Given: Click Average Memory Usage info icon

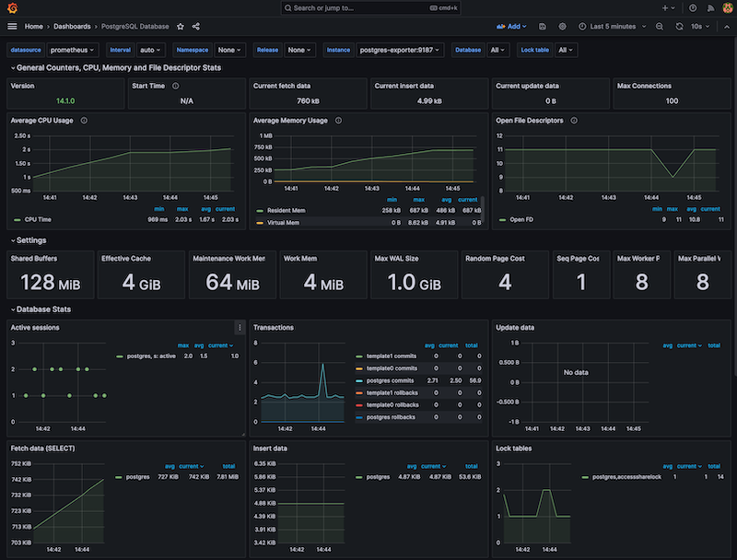Looking at the screenshot, I should pyautogui.click(x=338, y=121).
